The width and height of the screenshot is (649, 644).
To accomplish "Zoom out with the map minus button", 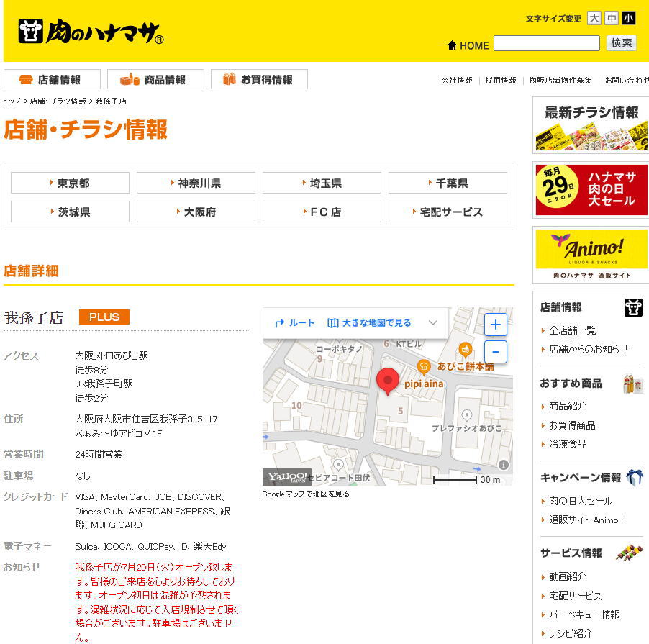I will tap(496, 352).
